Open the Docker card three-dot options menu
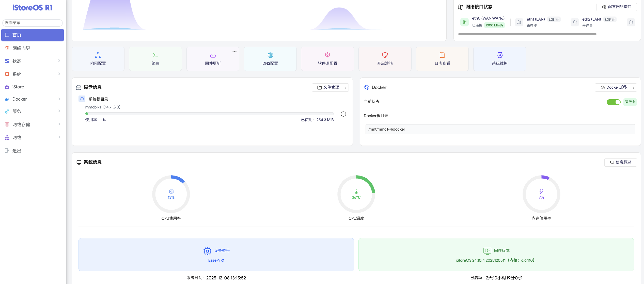 [633, 87]
